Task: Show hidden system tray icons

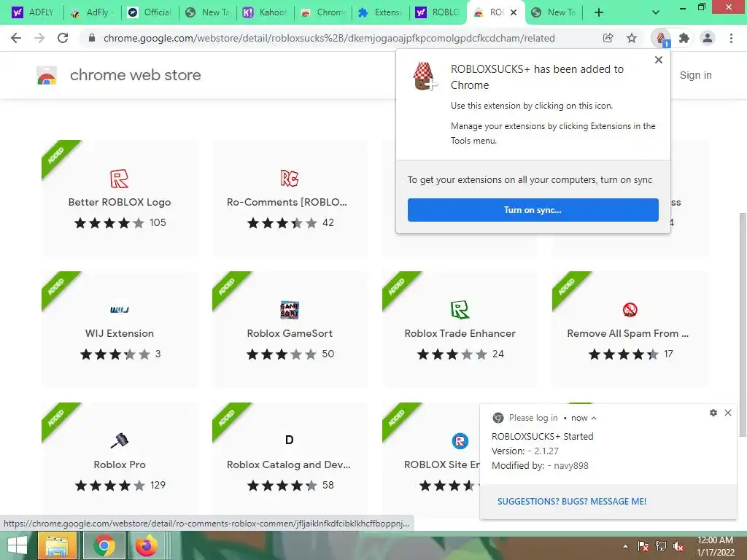Action: coord(625,546)
